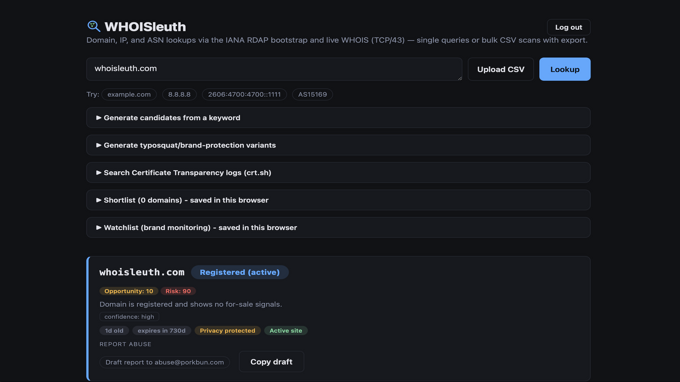Viewport: 680px width, 382px height.
Task: Click the whoisleuth.com result heading
Action: tap(142, 272)
